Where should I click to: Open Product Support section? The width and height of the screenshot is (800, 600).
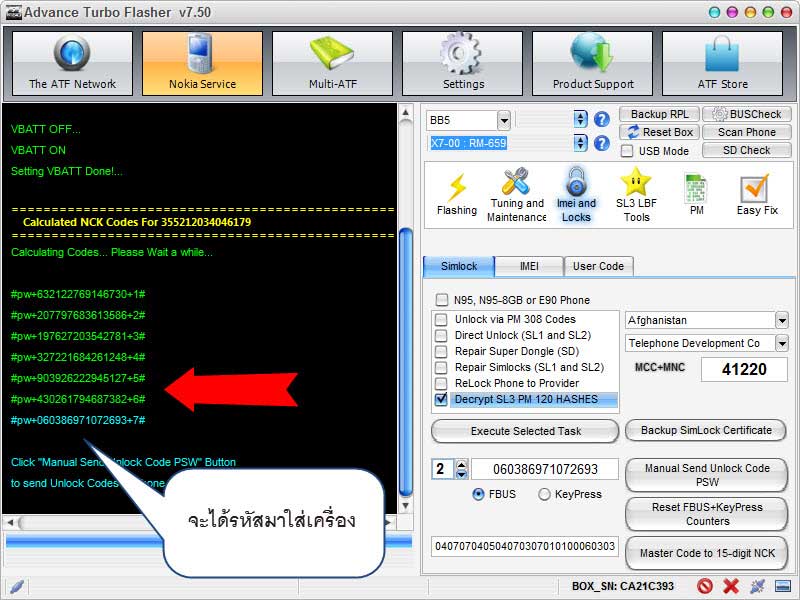[x=593, y=63]
